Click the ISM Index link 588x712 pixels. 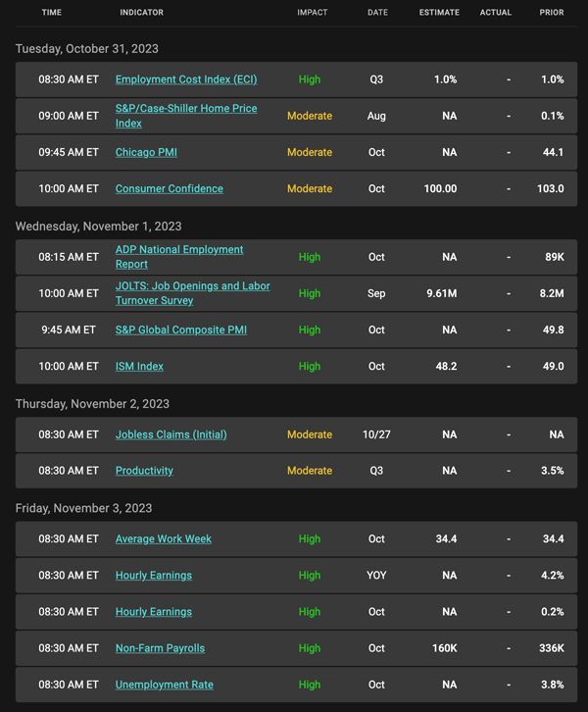point(139,366)
